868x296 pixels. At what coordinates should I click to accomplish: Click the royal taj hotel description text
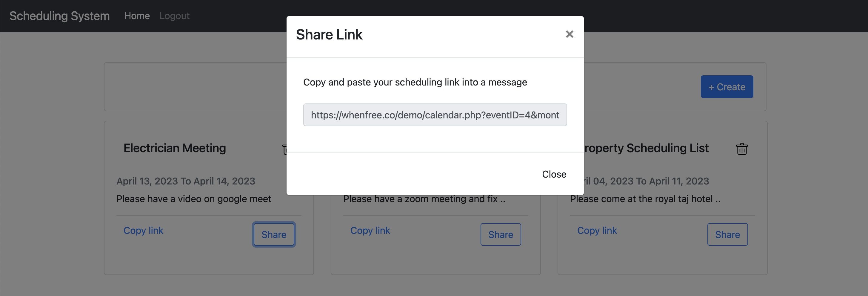pos(645,199)
